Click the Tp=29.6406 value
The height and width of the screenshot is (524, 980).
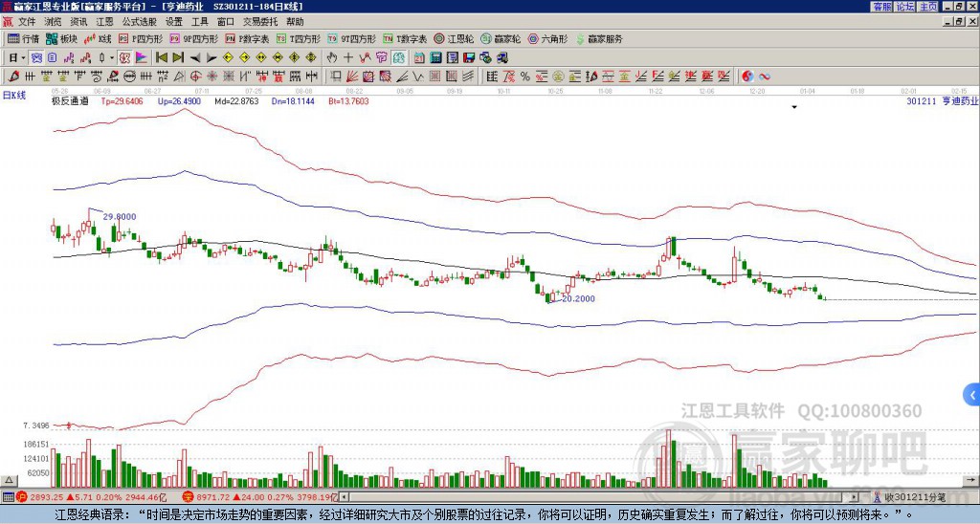coord(122,100)
